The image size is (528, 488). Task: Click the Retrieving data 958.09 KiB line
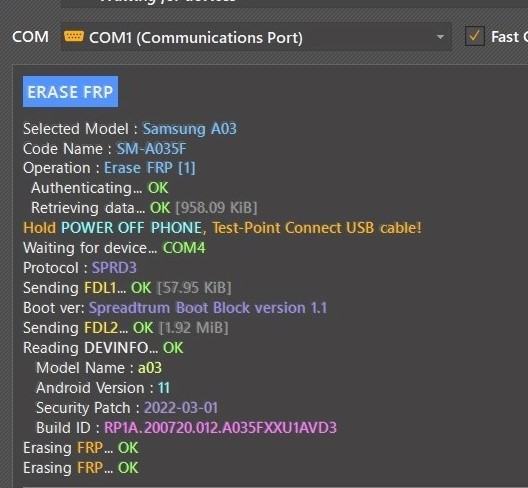(x=144, y=208)
